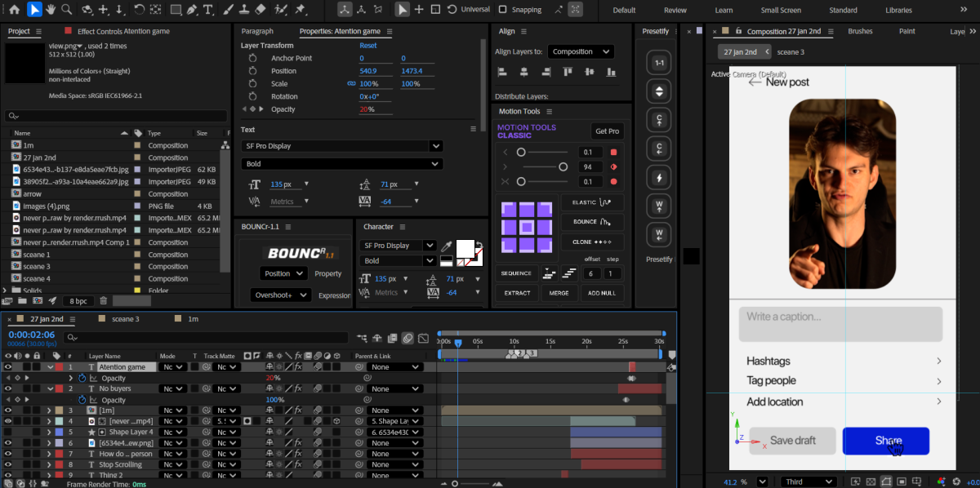Image resolution: width=980 pixels, height=488 pixels.
Task: Adjust the second Motion Tools slider handle
Action: coord(563,166)
